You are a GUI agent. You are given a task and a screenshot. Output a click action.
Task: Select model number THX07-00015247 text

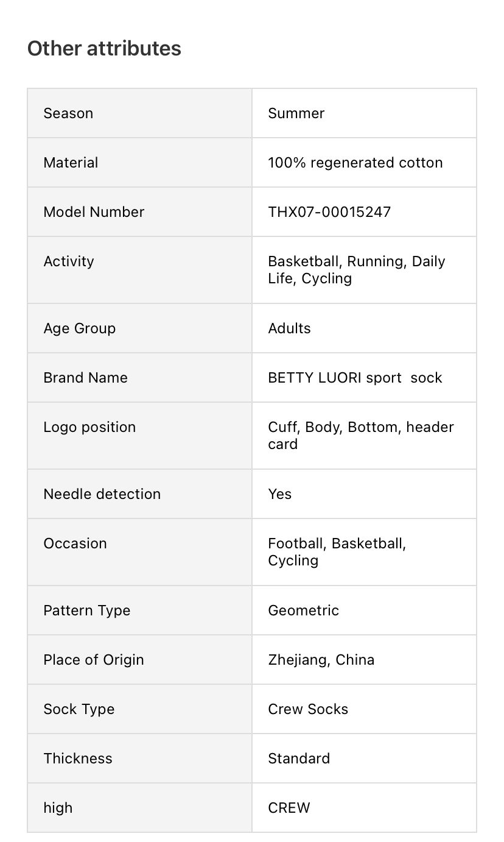(329, 212)
